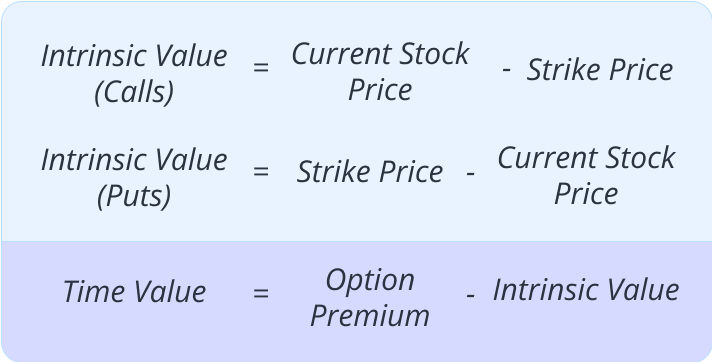Click the 'Intrinsic Value (Puts)' label
Image resolution: width=712 pixels, height=362 pixels.
pos(134,179)
